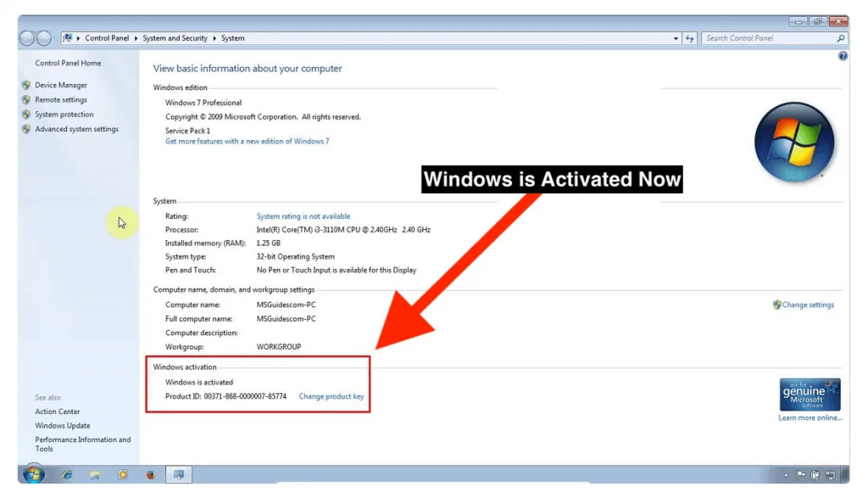Open Learn more online link
Screen dimensions: 868x498
coord(810,417)
